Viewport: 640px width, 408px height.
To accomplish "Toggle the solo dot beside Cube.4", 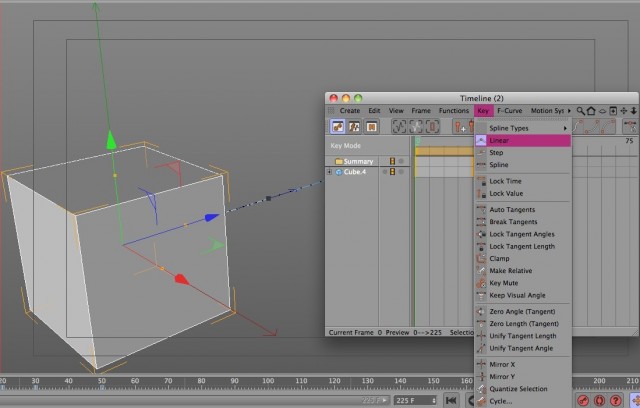I will pos(384,172).
